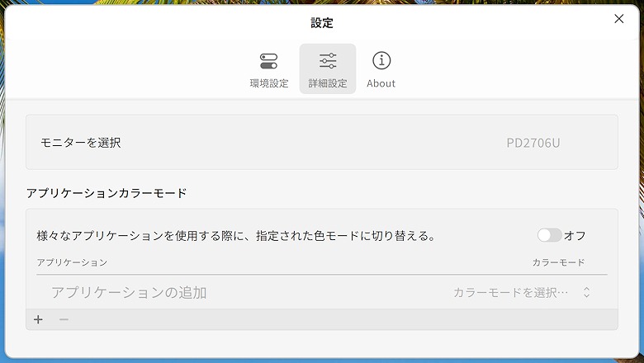
Task: Click the アプリケーションカラーモード section heading
Action: (x=107, y=193)
